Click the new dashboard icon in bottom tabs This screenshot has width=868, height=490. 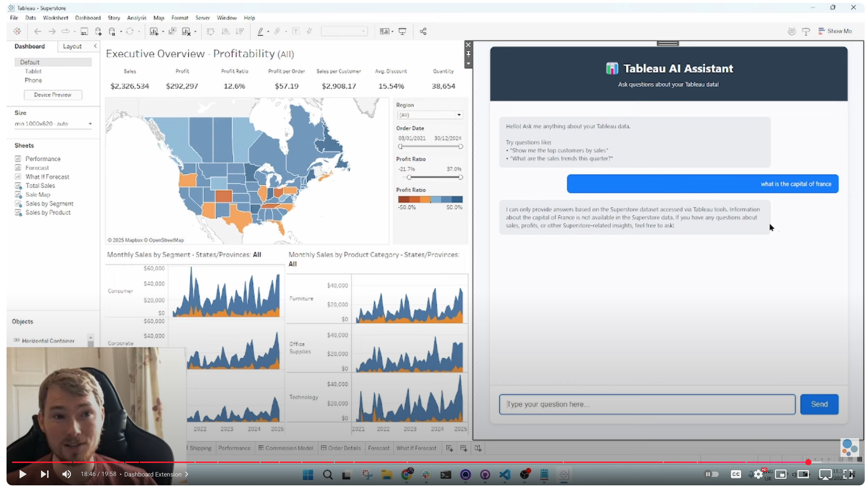tap(464, 448)
